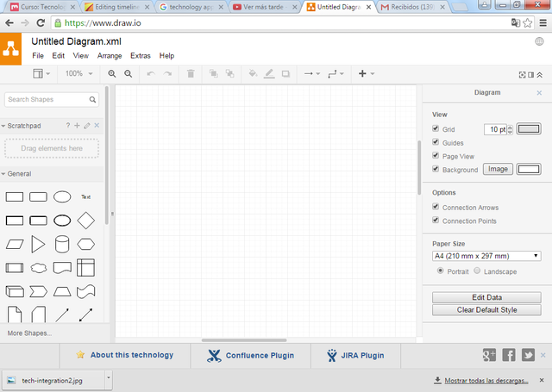Disable the Connection Arrows checkbox
The height and width of the screenshot is (392, 552).
pos(436,207)
